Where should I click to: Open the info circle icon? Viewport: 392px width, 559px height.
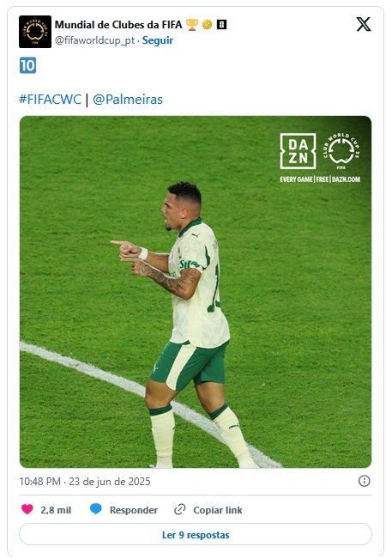365,481
